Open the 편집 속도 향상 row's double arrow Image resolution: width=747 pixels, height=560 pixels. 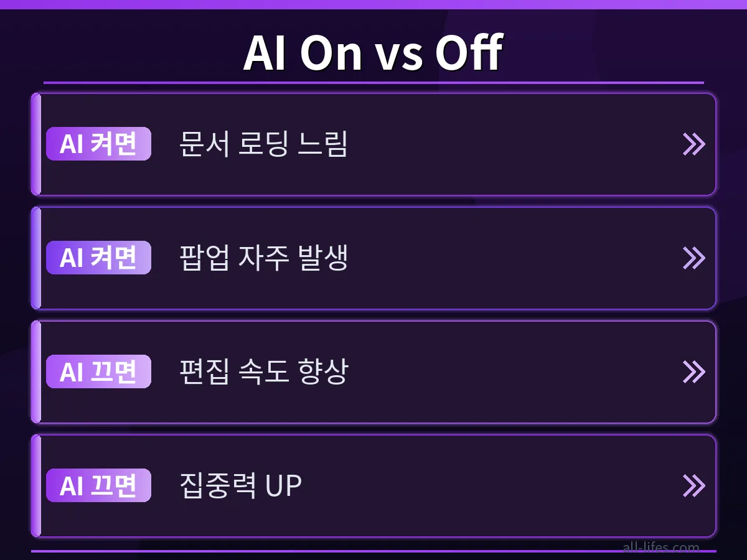[x=694, y=372]
